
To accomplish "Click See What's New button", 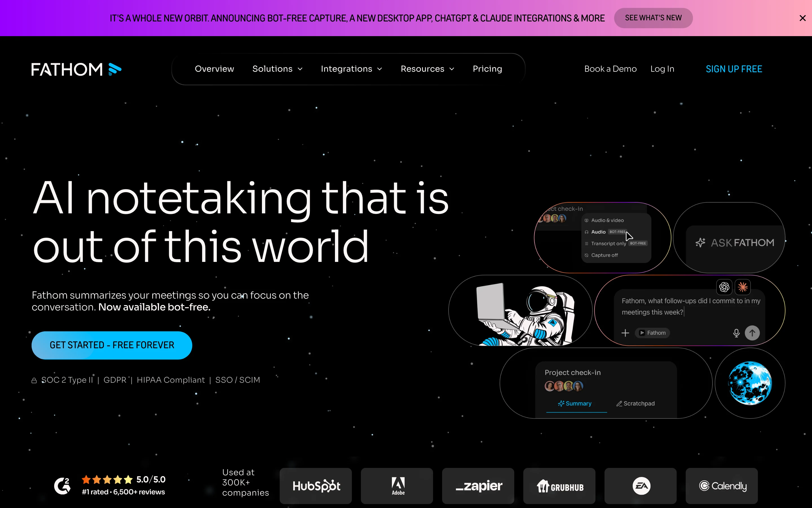I will (x=653, y=18).
